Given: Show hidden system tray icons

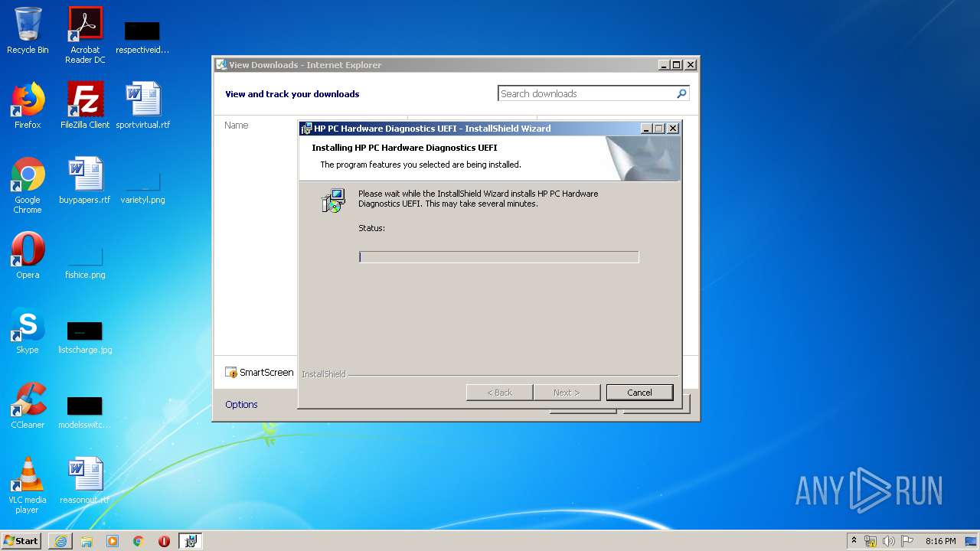Looking at the screenshot, I should pos(854,541).
